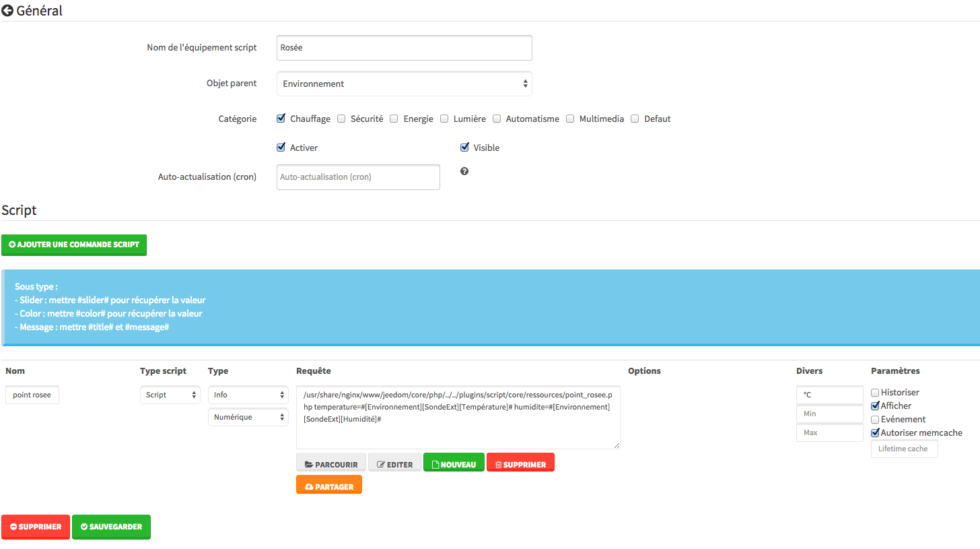
Task: Click Ajouter une commande script button
Action: click(x=74, y=245)
